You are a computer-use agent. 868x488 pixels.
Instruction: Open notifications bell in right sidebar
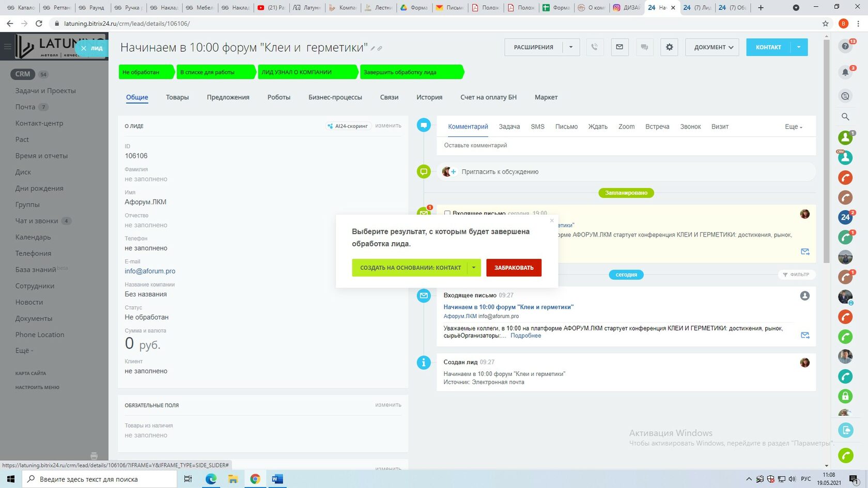845,72
